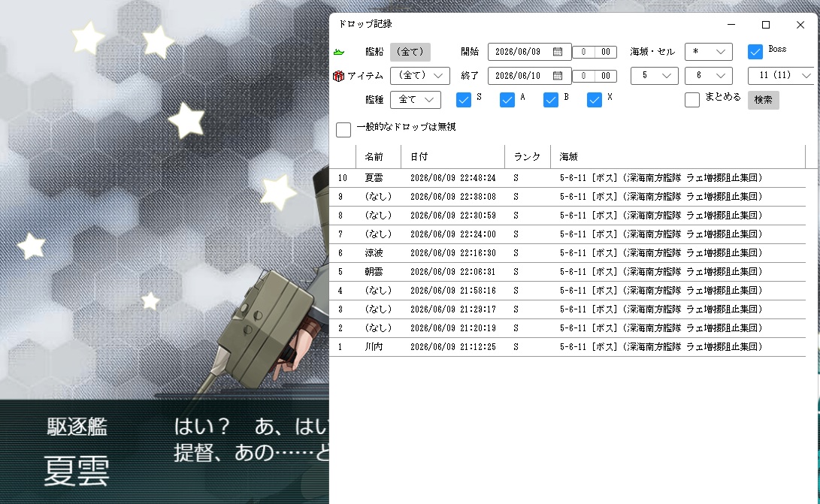820x504 pixels.
Task: Click the 検索 search button
Action: point(763,100)
